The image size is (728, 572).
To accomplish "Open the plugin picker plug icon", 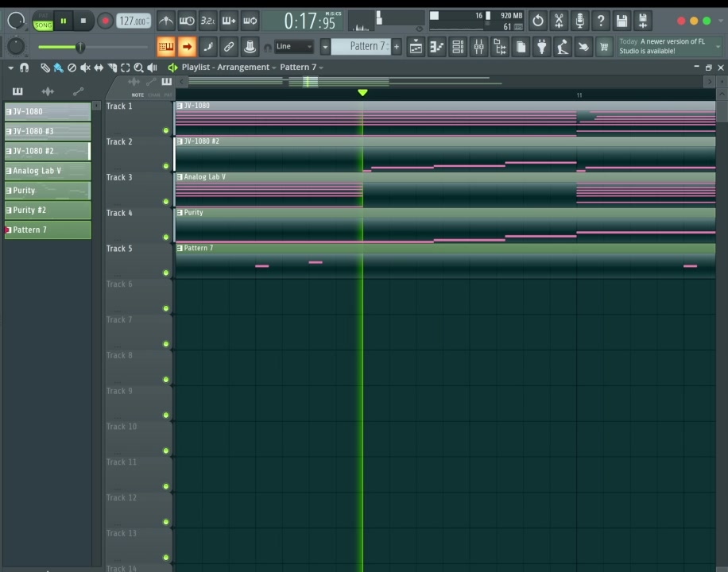I will [x=542, y=46].
